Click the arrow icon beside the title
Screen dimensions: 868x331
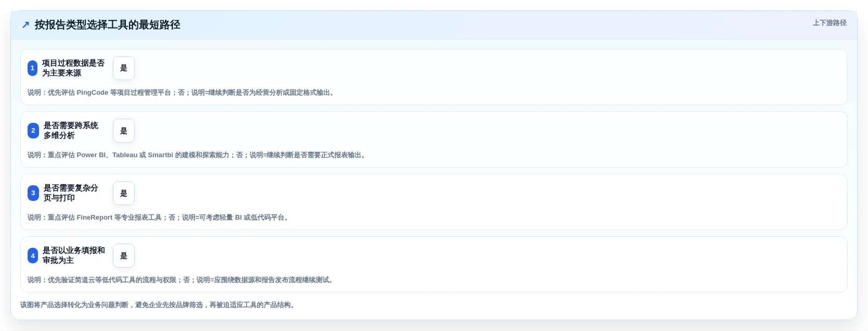(25, 25)
